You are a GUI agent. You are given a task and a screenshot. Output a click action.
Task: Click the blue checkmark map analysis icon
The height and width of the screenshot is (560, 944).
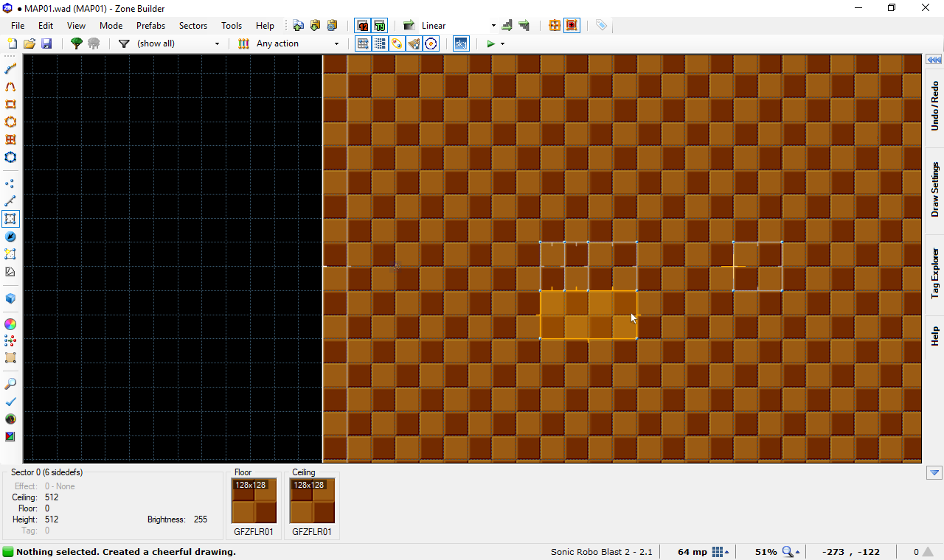tap(10, 402)
